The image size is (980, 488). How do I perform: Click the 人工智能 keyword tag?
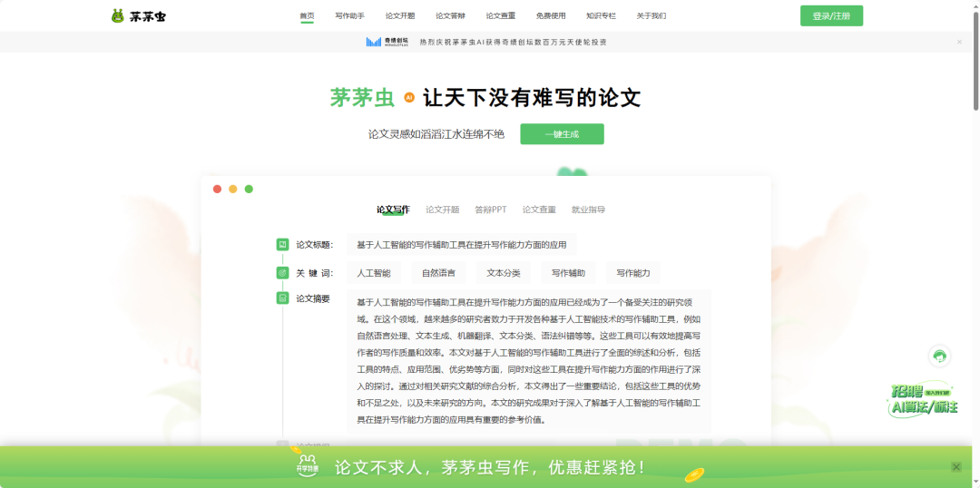point(374,273)
